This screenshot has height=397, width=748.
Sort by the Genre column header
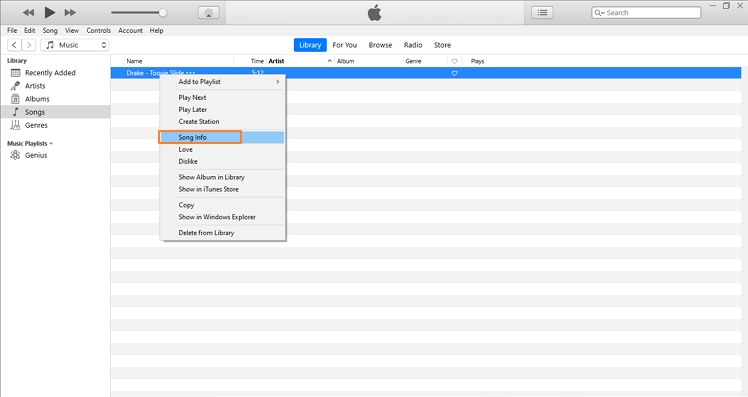pyautogui.click(x=425, y=61)
